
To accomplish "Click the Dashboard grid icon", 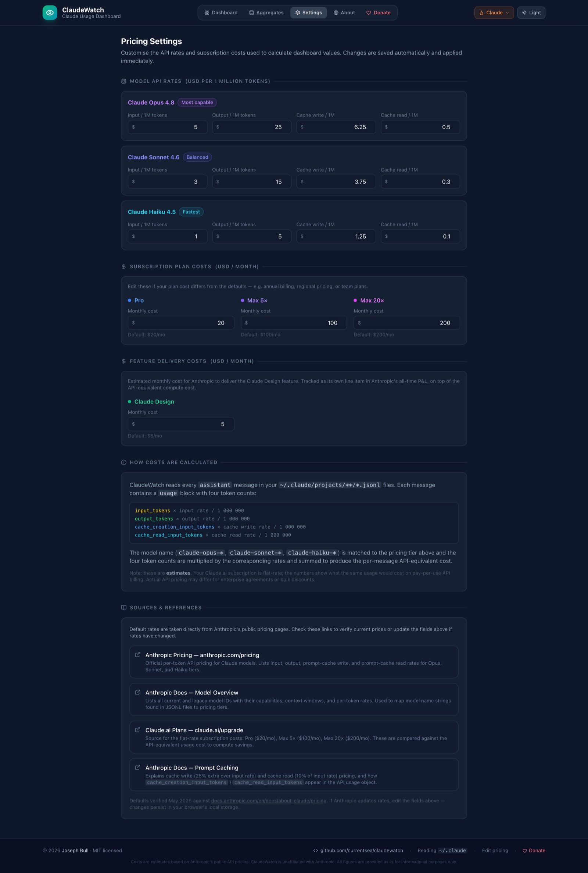I will click(207, 13).
